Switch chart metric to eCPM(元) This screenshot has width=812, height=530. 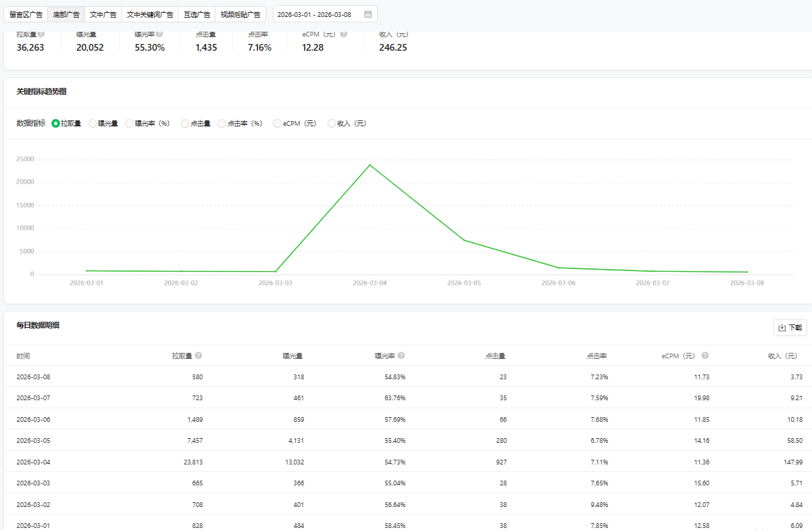(x=277, y=124)
